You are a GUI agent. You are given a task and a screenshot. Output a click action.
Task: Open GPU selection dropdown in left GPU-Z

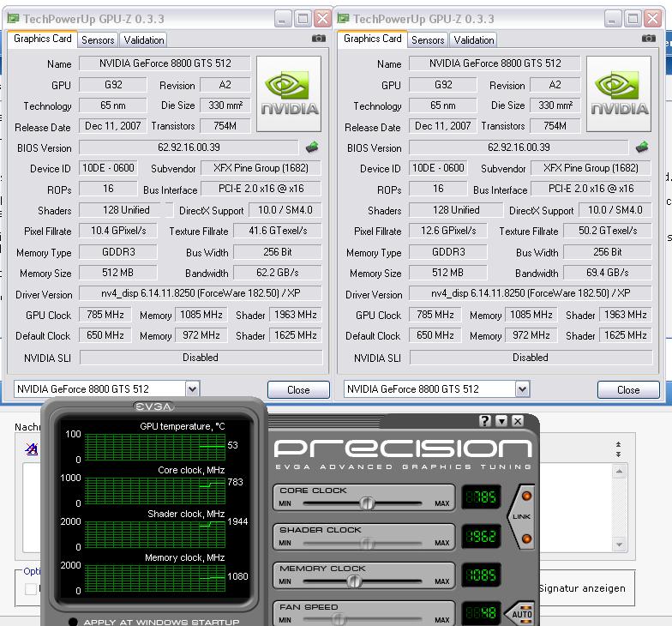tap(192, 389)
